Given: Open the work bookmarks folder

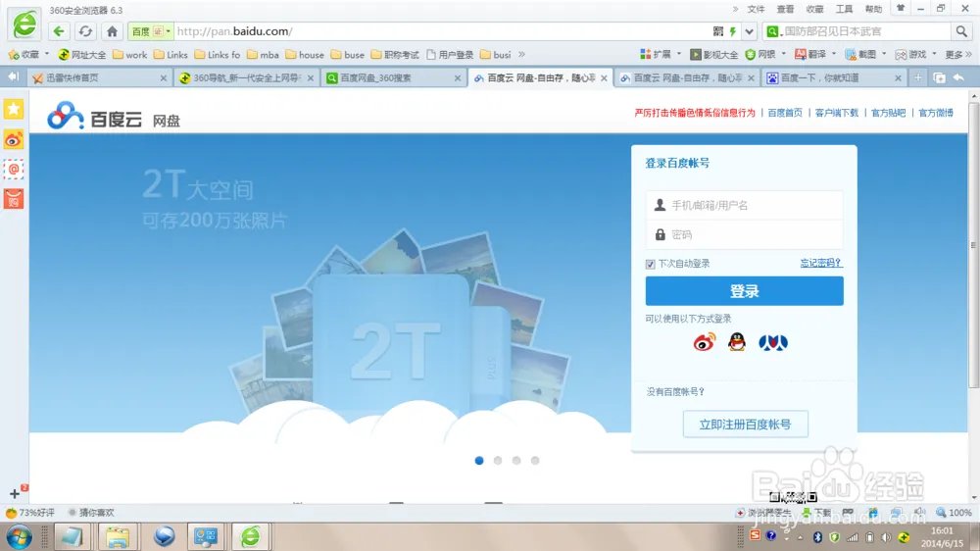Looking at the screenshot, I should 129,54.
